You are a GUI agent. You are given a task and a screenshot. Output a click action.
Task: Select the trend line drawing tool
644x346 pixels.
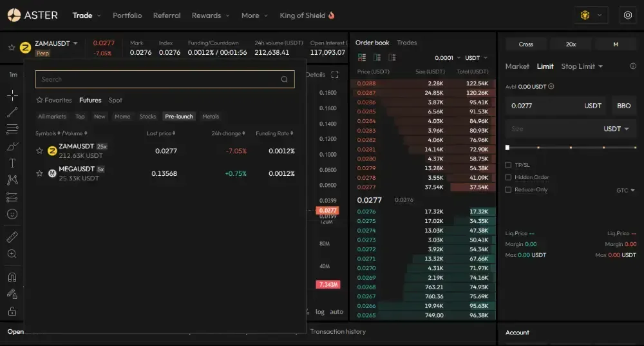point(12,112)
